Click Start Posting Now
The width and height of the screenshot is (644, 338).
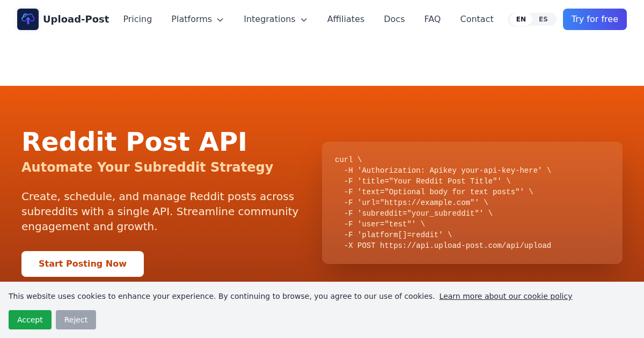coord(83,263)
